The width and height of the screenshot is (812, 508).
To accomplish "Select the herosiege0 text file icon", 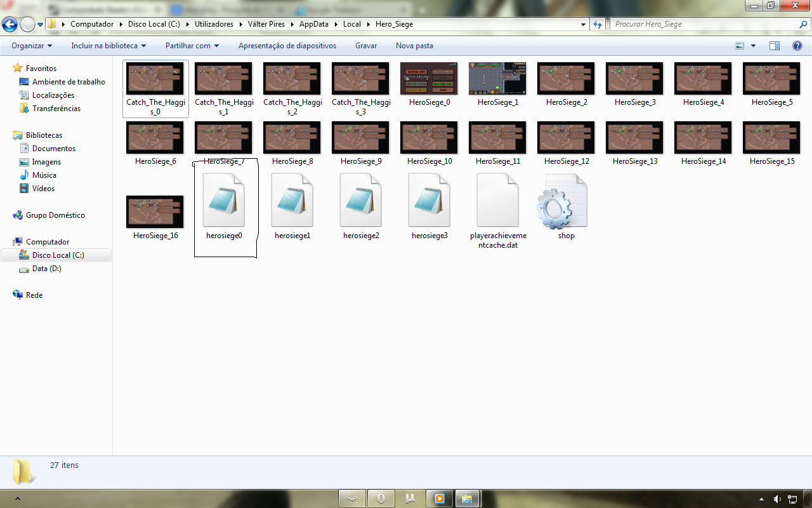I will pyautogui.click(x=224, y=201).
